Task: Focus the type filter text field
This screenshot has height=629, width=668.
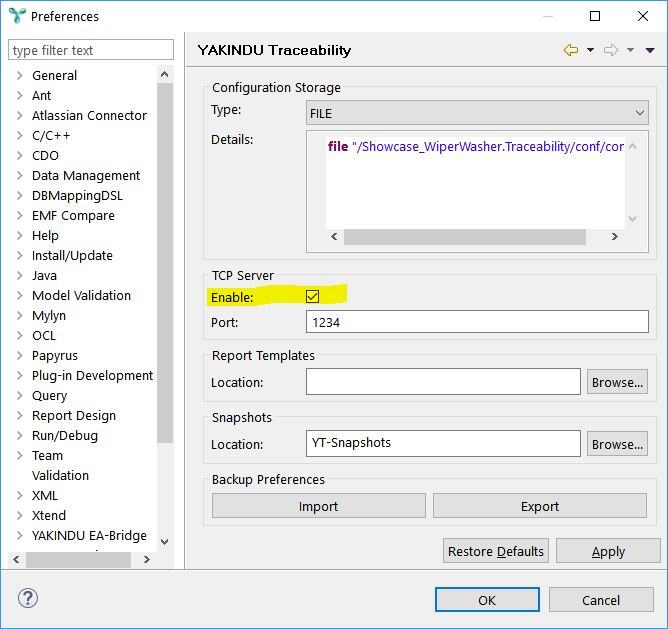Action: coord(91,50)
